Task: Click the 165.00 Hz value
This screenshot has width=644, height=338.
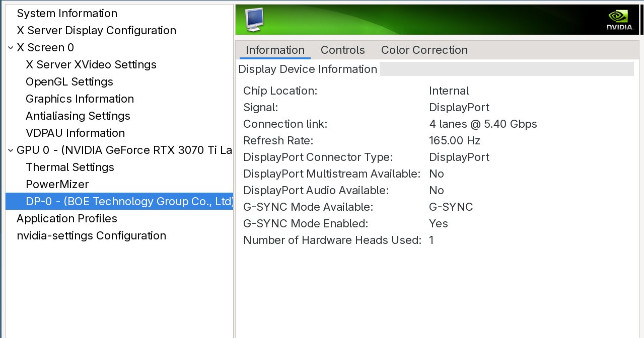Action: click(455, 141)
